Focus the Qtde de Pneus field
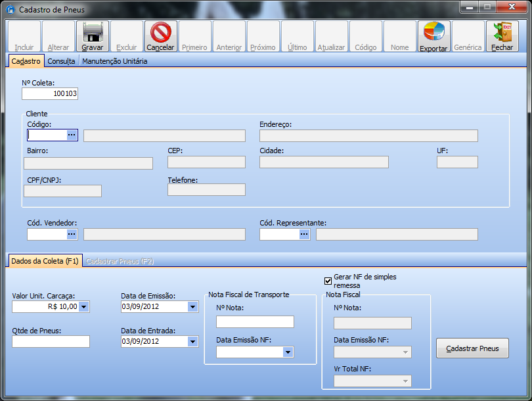Image resolution: width=532 pixels, height=401 pixels. point(51,341)
